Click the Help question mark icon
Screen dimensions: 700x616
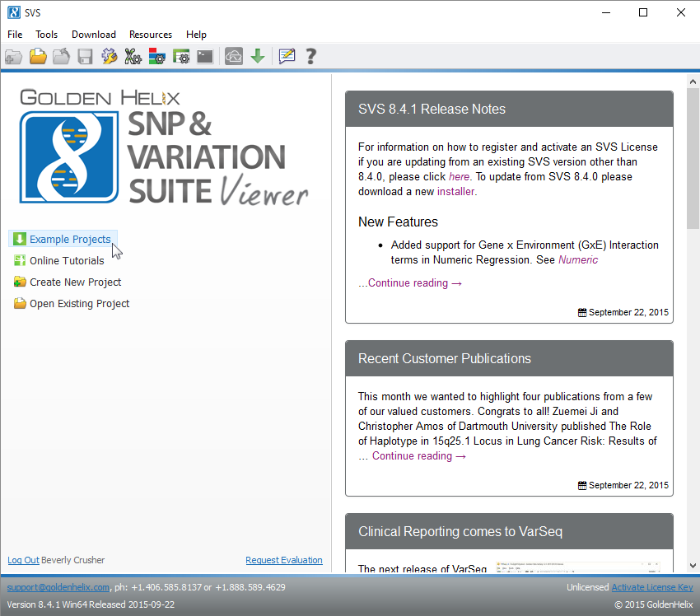click(x=310, y=56)
